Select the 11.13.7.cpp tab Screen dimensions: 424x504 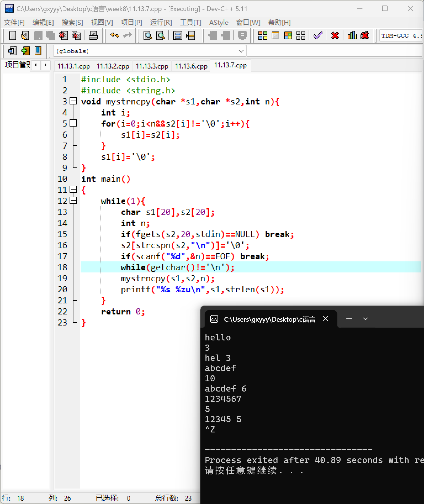230,65
